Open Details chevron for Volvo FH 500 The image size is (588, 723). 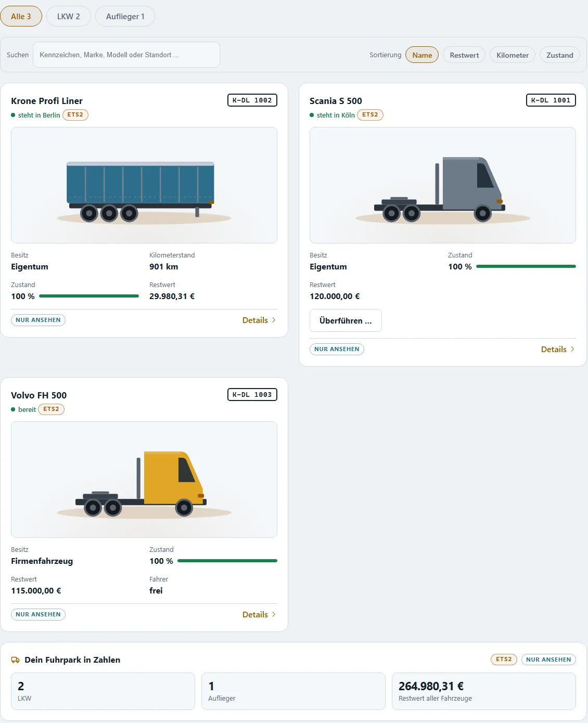pyautogui.click(x=274, y=615)
